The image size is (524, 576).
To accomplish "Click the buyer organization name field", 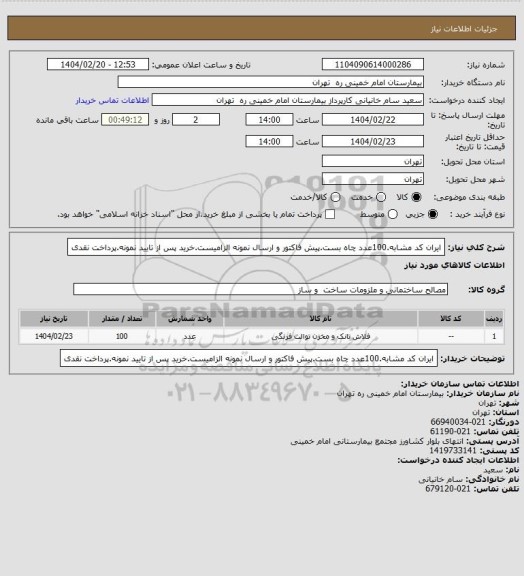I will click(x=270, y=82).
